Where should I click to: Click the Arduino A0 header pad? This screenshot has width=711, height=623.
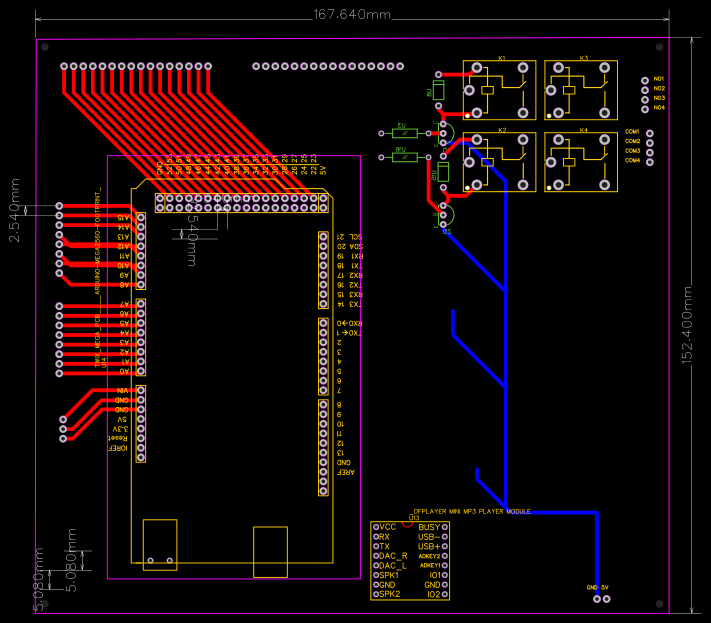click(x=141, y=371)
